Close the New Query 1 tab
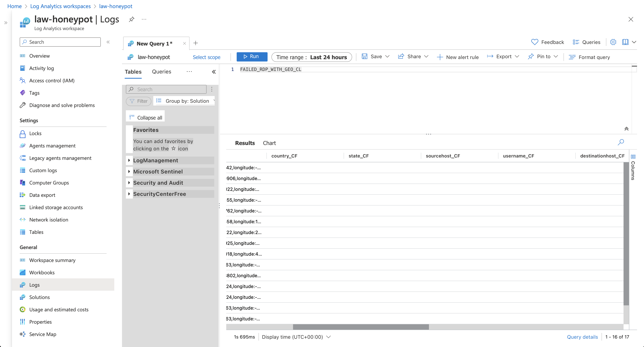The height and width of the screenshot is (347, 644). (x=185, y=43)
